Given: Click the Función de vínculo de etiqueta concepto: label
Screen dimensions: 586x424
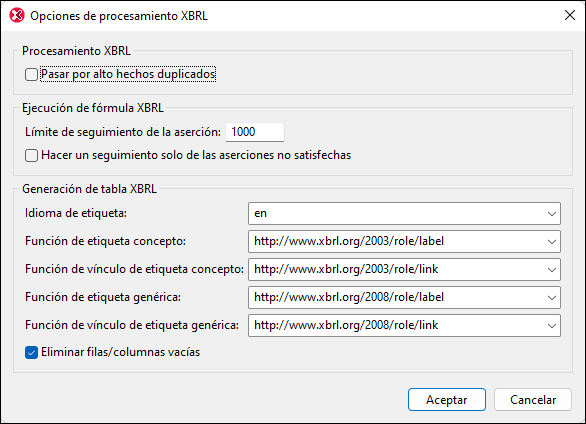Looking at the screenshot, I should click(x=134, y=269).
